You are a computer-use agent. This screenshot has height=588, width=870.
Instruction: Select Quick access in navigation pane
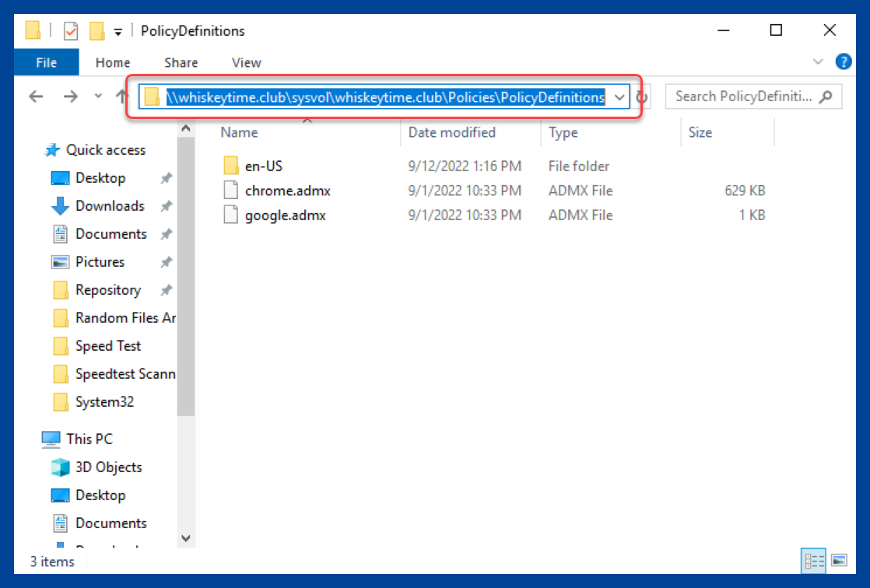105,150
